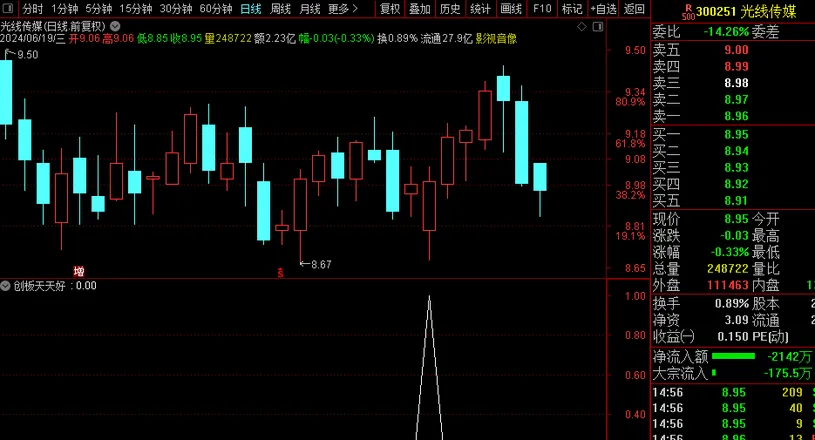Switch to the 月线 monthly chart tab

pyautogui.click(x=310, y=9)
